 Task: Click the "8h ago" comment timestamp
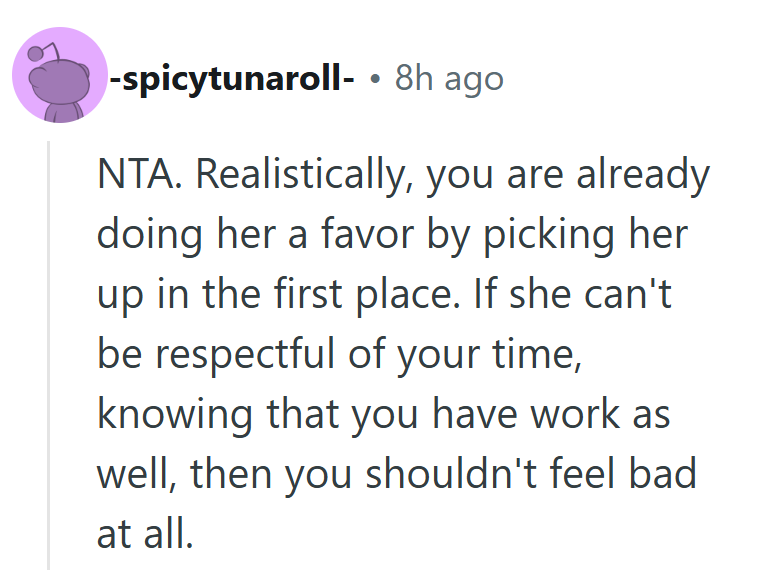[449, 77]
